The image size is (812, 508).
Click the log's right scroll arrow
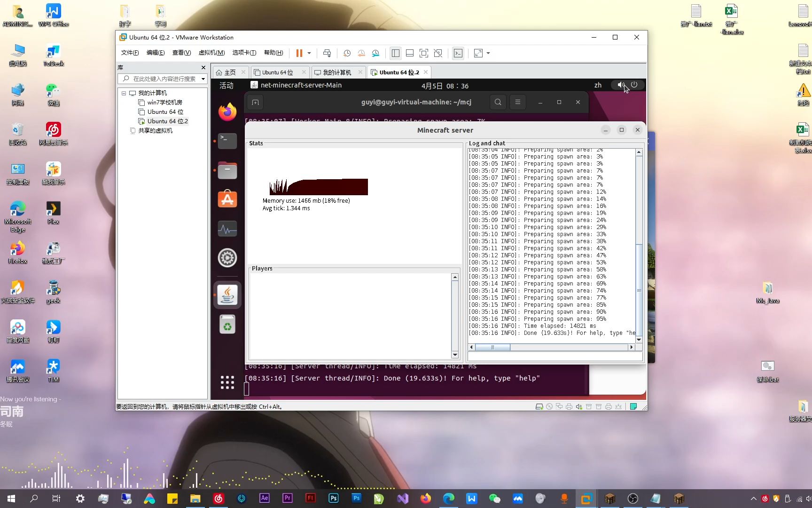click(632, 347)
